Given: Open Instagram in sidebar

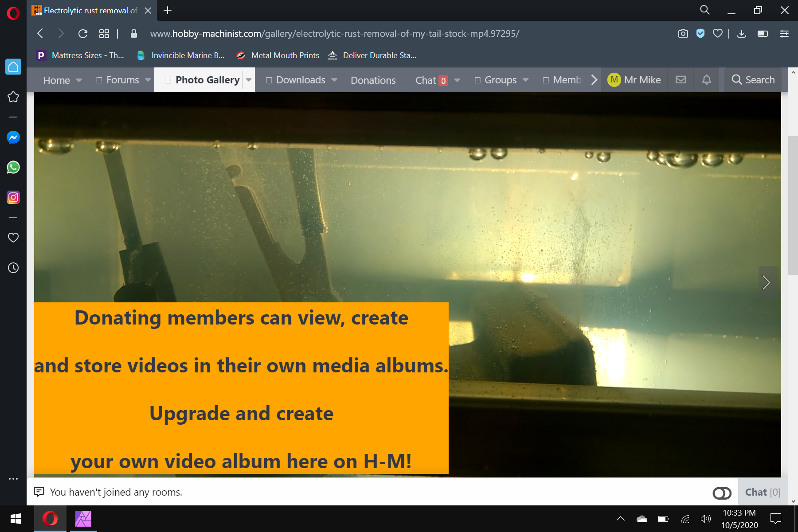Looking at the screenshot, I should click(13, 197).
